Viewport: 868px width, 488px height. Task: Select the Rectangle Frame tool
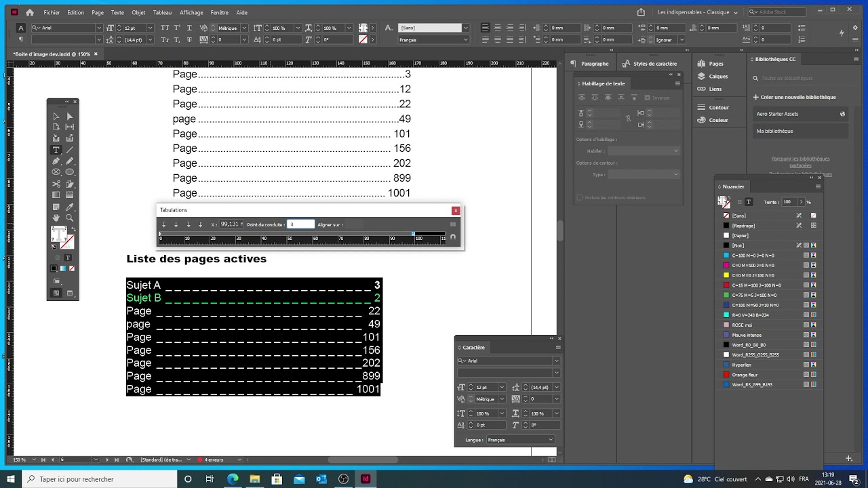point(56,172)
